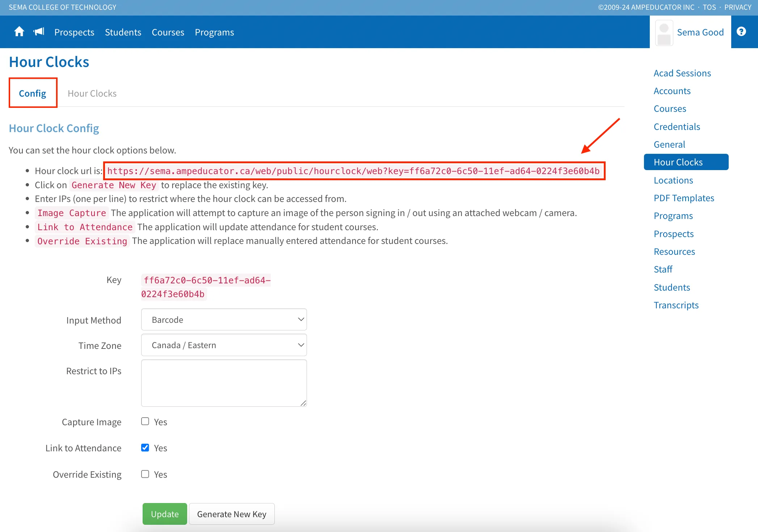Open Transcripts in sidebar
The height and width of the screenshot is (532, 758).
676,305
